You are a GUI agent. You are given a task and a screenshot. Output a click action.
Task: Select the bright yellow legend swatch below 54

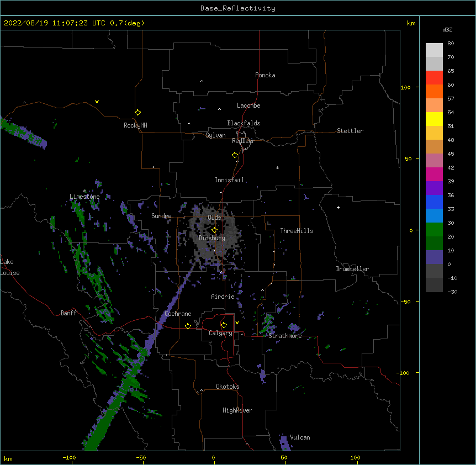pos(434,119)
